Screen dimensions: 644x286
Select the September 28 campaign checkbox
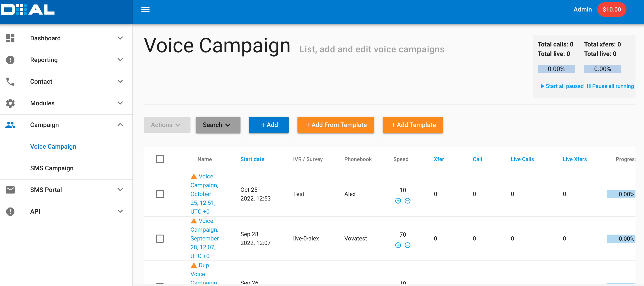point(160,238)
